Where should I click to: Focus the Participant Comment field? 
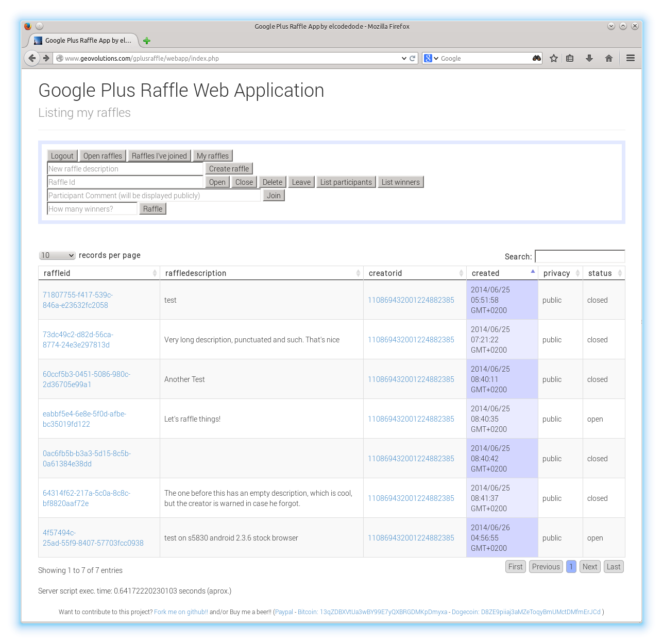pos(155,195)
